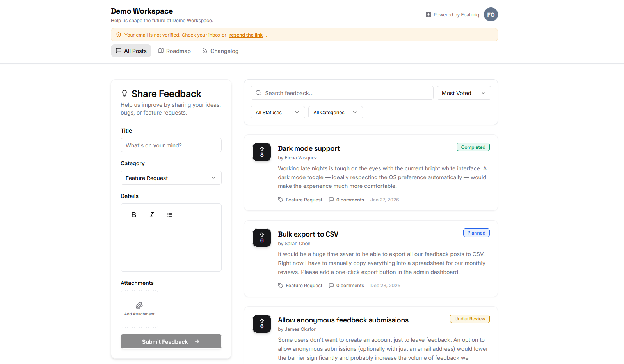Open the Category Feature Request dropdown
Viewport: 624px width, 364px height.
[x=171, y=178]
